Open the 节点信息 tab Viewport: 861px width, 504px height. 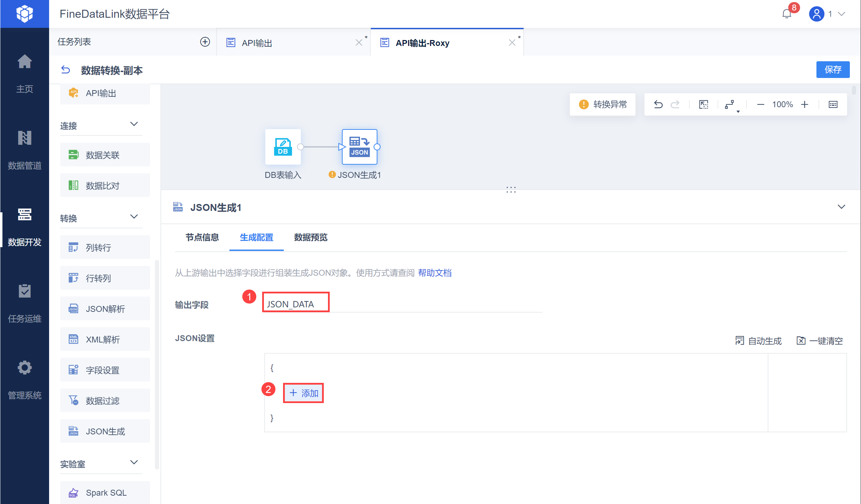tap(202, 238)
